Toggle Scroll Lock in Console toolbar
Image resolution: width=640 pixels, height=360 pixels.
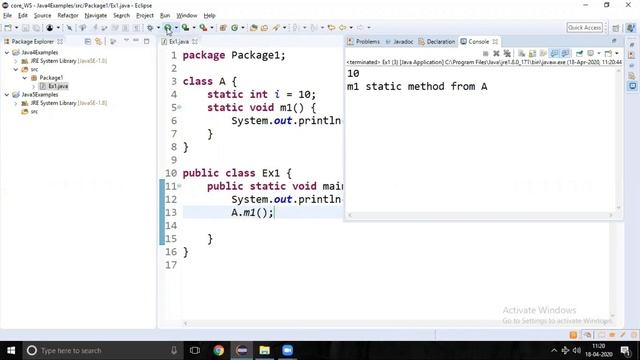532,53
